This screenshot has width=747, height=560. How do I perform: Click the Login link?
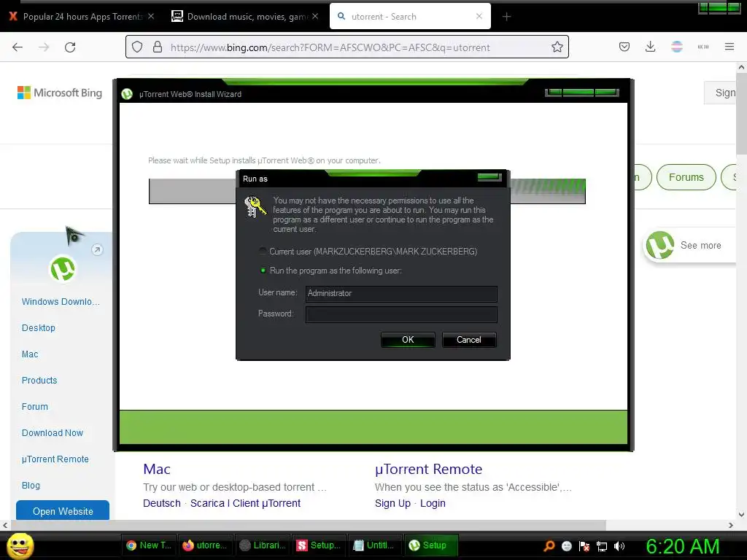(433, 503)
